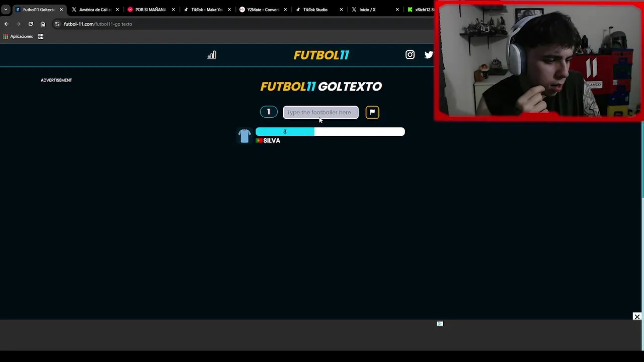Open the statistics bar chart icon
This screenshot has height=362, width=644.
(212, 55)
